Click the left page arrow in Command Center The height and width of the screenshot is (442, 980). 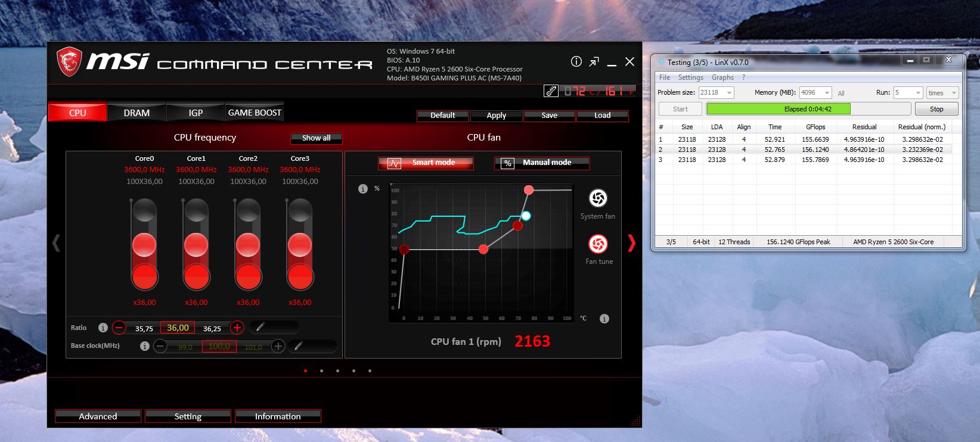[56, 242]
